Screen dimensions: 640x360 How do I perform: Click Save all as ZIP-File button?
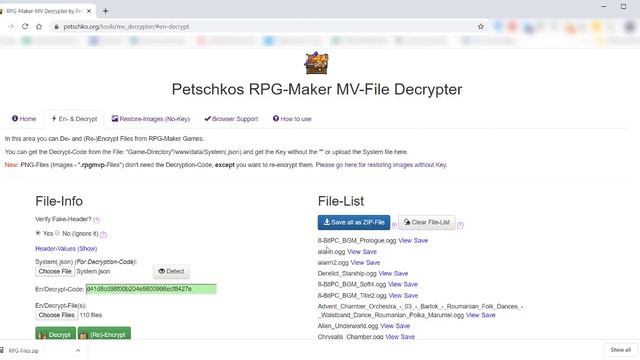(354, 222)
